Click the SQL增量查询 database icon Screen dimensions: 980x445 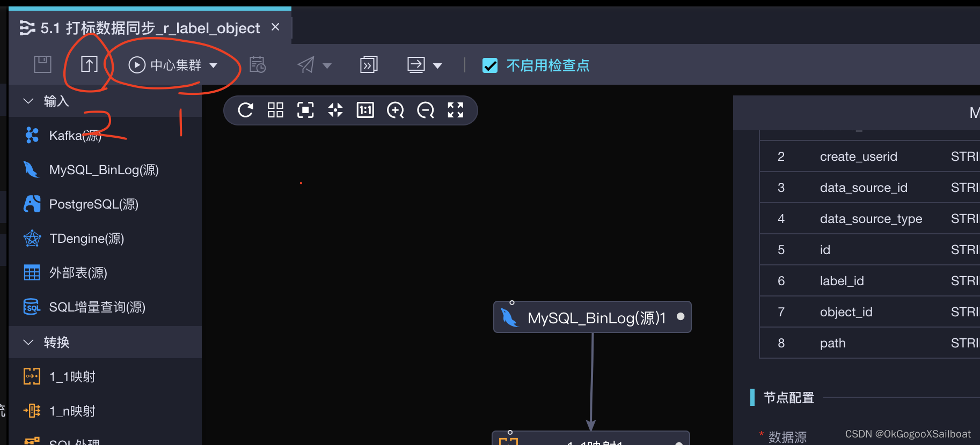pos(32,307)
